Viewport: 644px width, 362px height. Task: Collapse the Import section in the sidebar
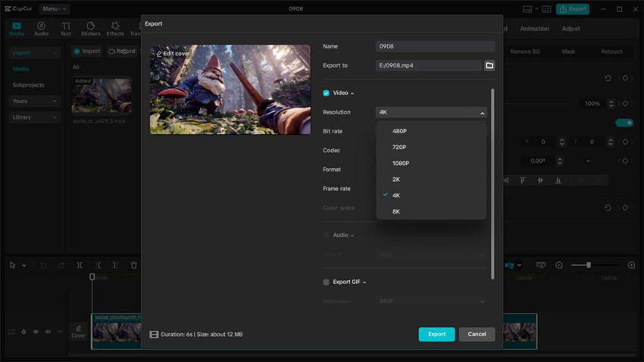click(x=34, y=52)
